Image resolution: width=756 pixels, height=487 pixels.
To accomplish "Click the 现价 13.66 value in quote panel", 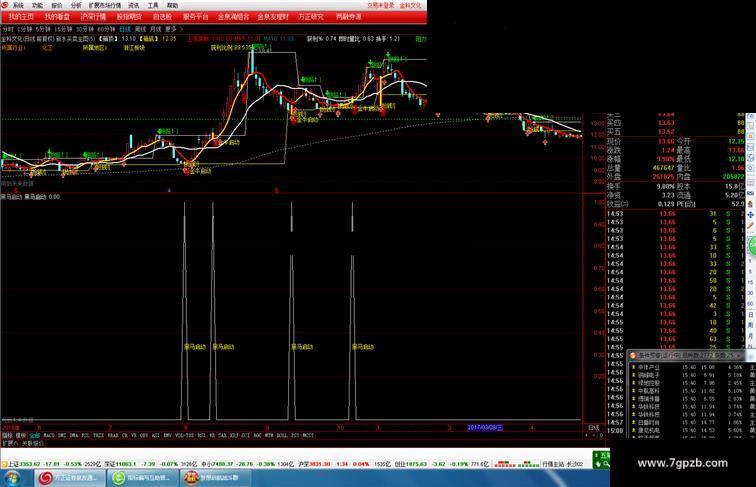I will 666,142.
